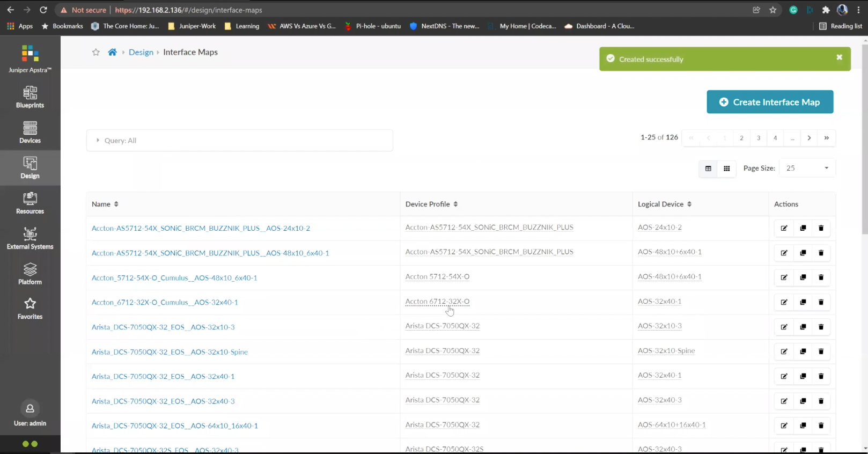Click the page vertical scrollbar
This screenshot has height=454, width=868.
coord(864,140)
